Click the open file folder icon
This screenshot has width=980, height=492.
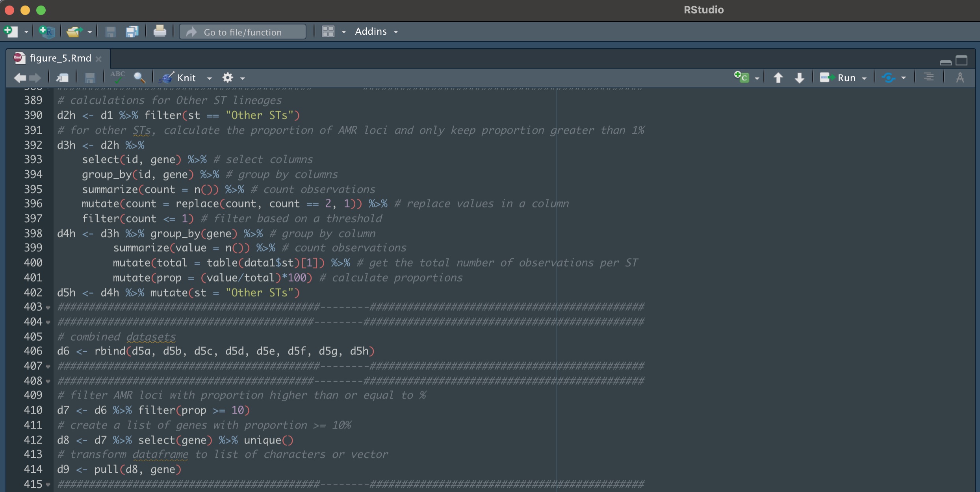coord(74,32)
